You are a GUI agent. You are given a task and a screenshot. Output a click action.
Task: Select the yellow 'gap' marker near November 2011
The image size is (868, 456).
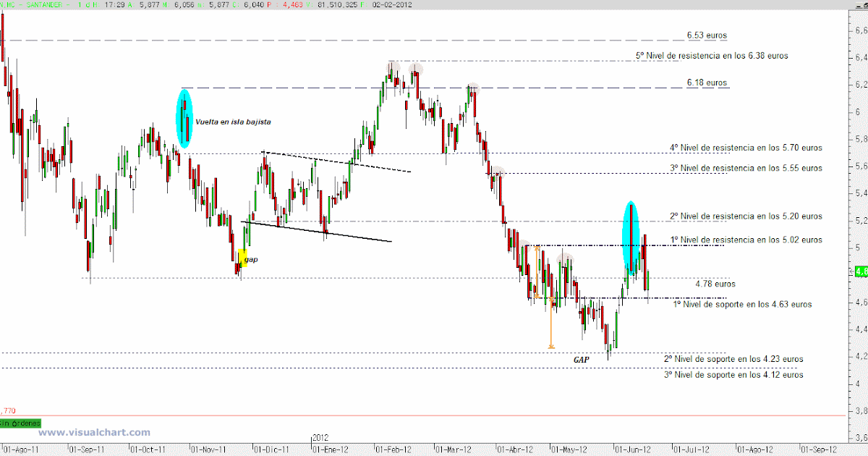click(x=243, y=258)
